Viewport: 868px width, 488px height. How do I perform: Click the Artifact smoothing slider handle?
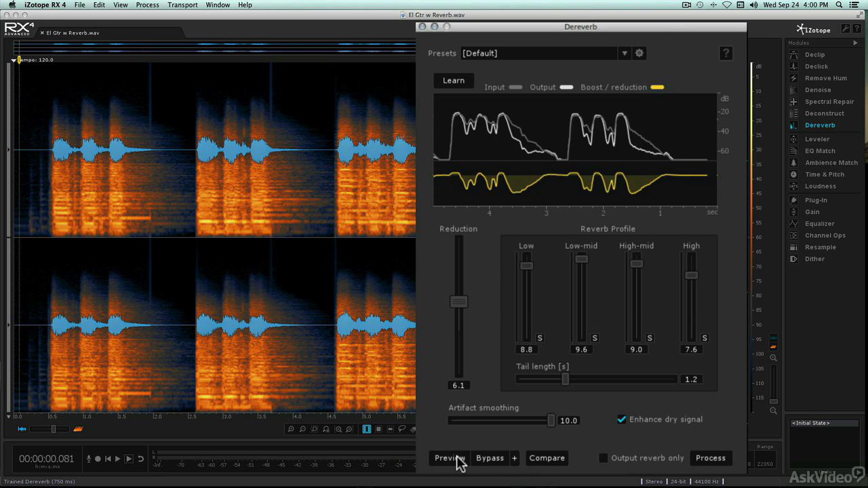(551, 420)
